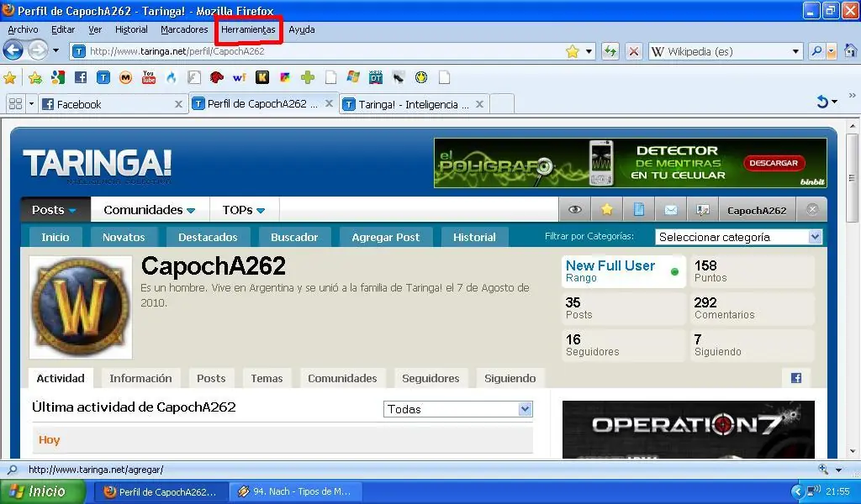Viewport: 861px width, 504px height.
Task: Open the YouTube bookmark icon
Action: (148, 77)
